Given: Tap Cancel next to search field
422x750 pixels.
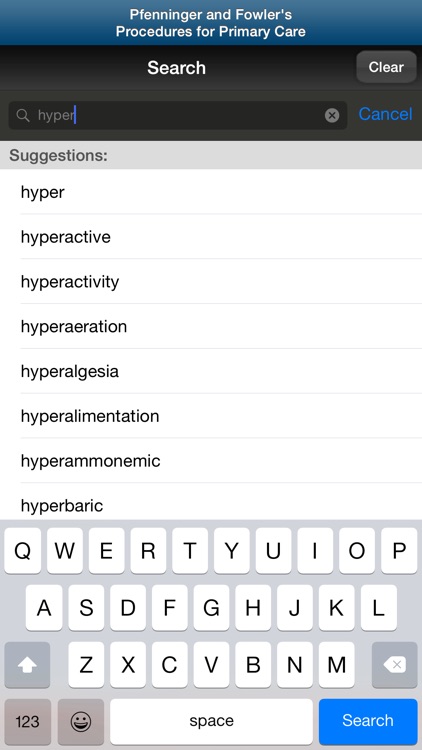Looking at the screenshot, I should click(385, 114).
